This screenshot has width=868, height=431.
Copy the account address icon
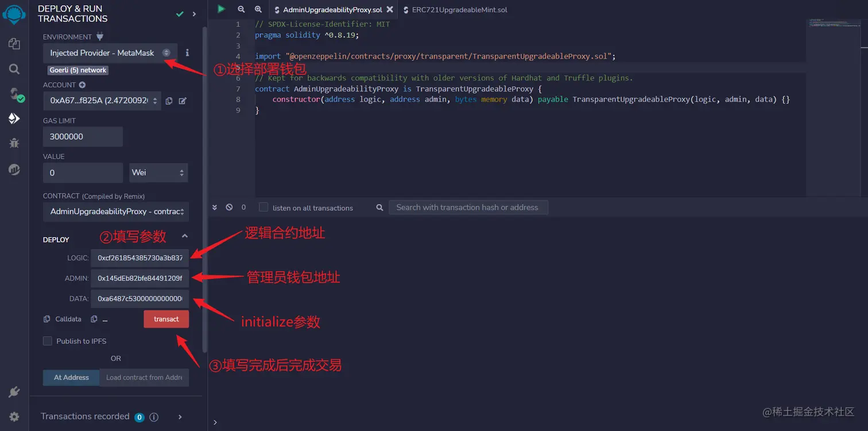[169, 101]
